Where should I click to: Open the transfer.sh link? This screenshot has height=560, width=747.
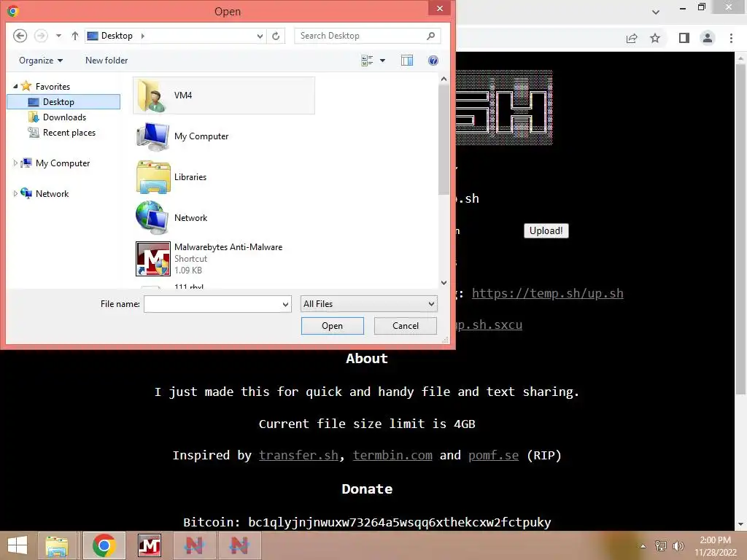tap(298, 455)
